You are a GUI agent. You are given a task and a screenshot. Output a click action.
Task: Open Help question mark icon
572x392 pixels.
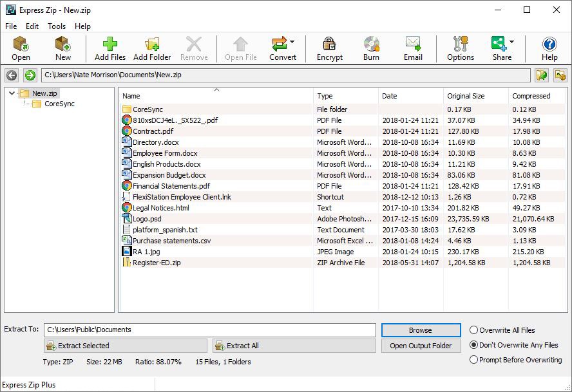pyautogui.click(x=549, y=44)
